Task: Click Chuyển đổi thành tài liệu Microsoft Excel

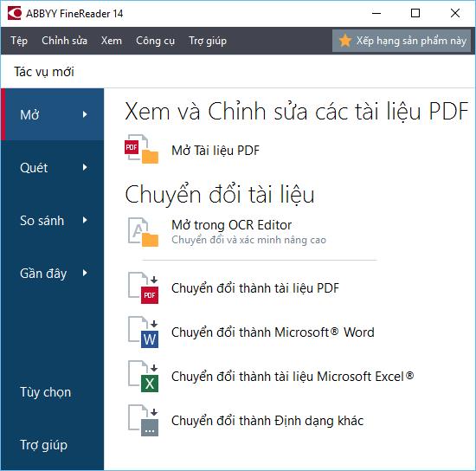Action: coord(293,377)
